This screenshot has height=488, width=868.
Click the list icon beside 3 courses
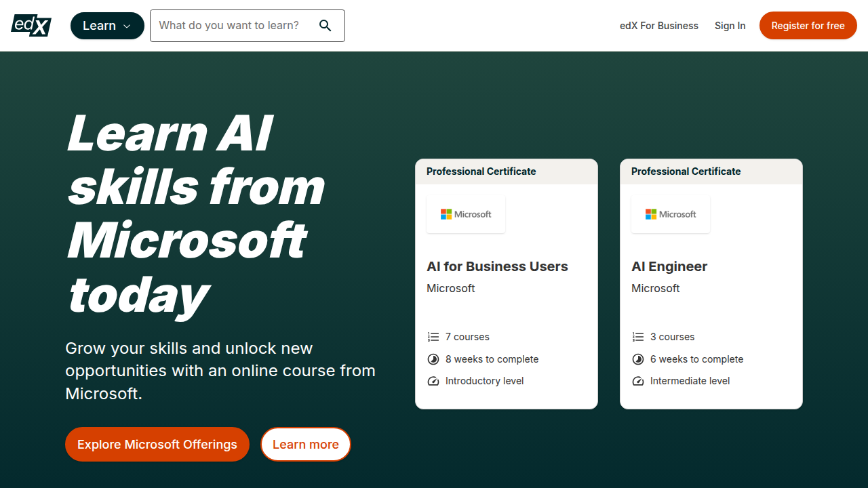[x=638, y=337]
